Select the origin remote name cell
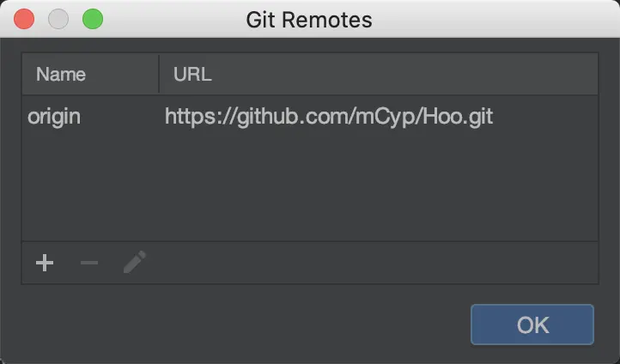The image size is (620, 364). tap(90, 117)
